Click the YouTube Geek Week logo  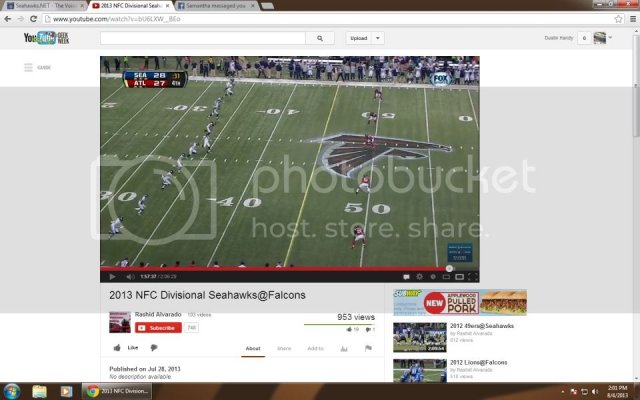[46, 38]
